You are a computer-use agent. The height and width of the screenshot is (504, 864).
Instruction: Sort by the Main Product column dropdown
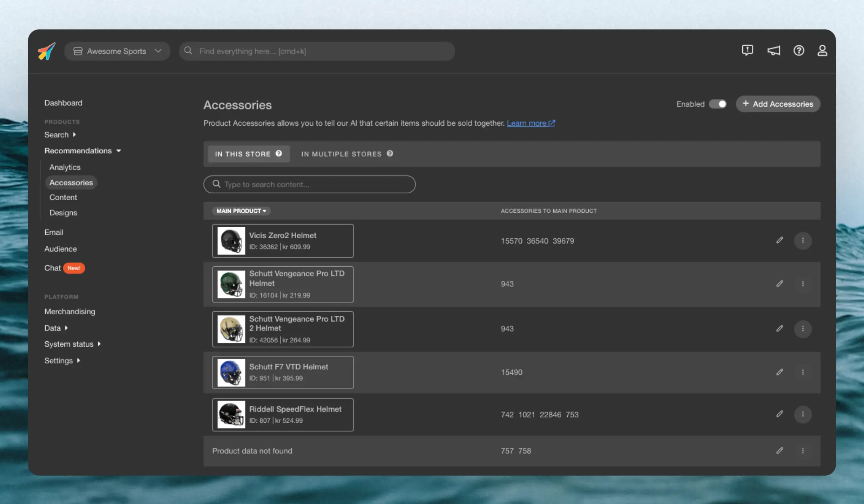click(x=241, y=211)
